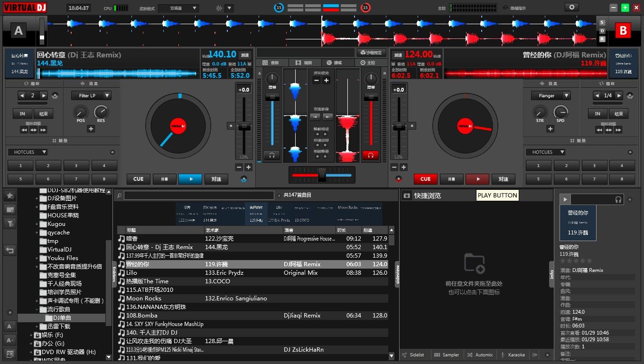Open left deck HOTCUES pad mode dropdown
Viewport: 644px width, 364px height.
click(x=28, y=152)
